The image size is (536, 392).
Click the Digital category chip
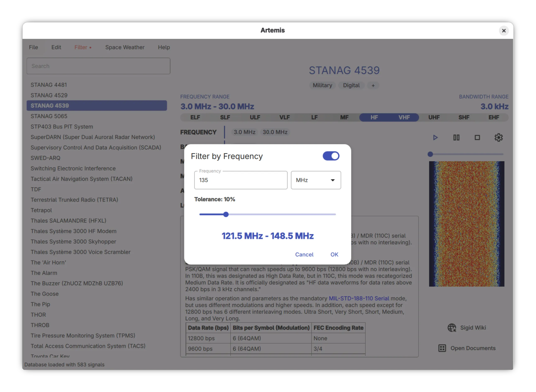click(351, 85)
